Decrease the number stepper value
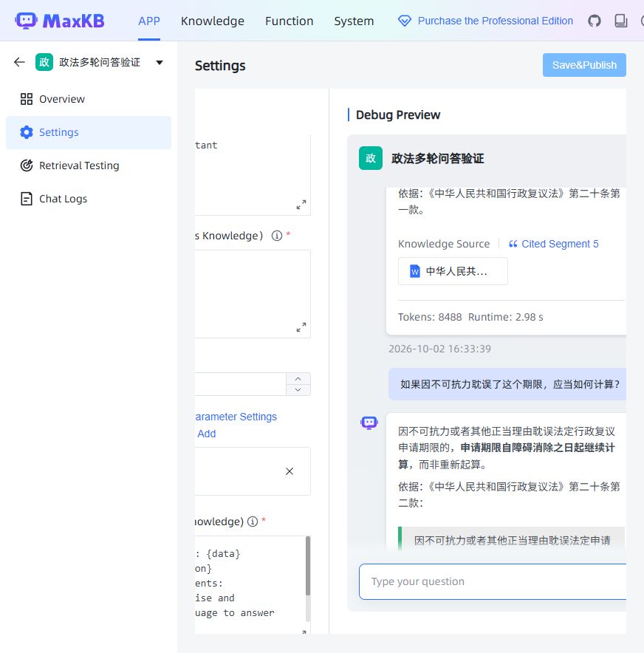Screen dimensions: 644x653 click(298, 390)
